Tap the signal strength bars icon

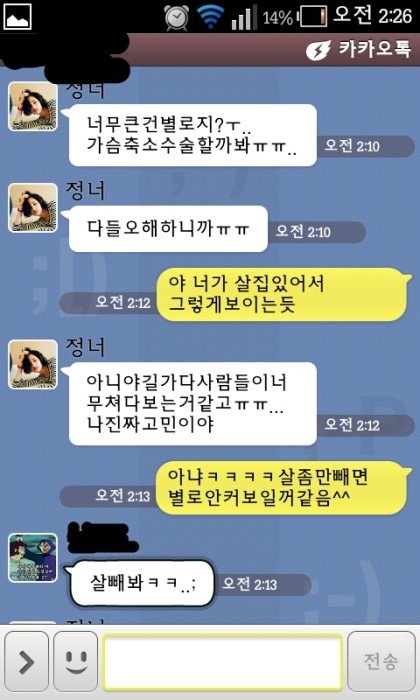(244, 18)
